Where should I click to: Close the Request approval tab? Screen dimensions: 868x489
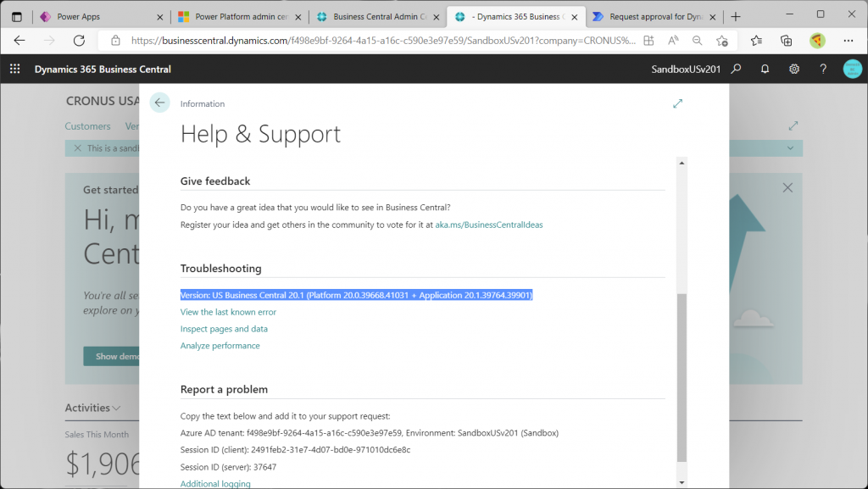[x=712, y=17]
